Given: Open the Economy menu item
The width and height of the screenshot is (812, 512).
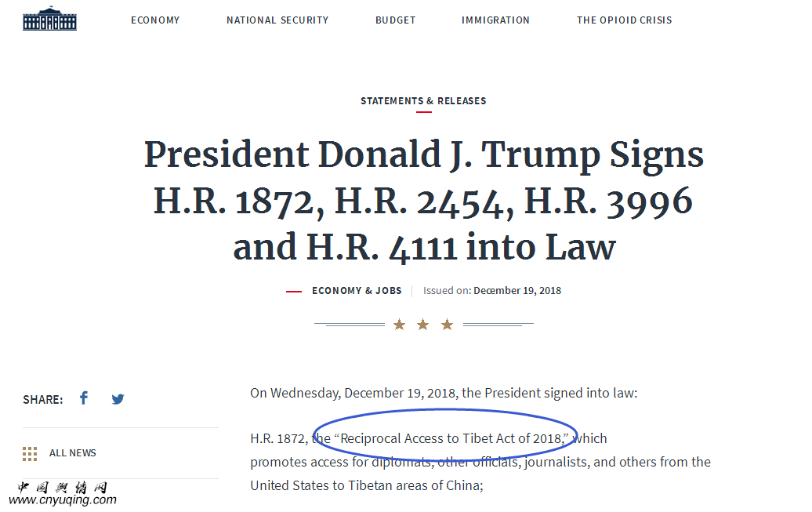Looking at the screenshot, I should tap(155, 20).
